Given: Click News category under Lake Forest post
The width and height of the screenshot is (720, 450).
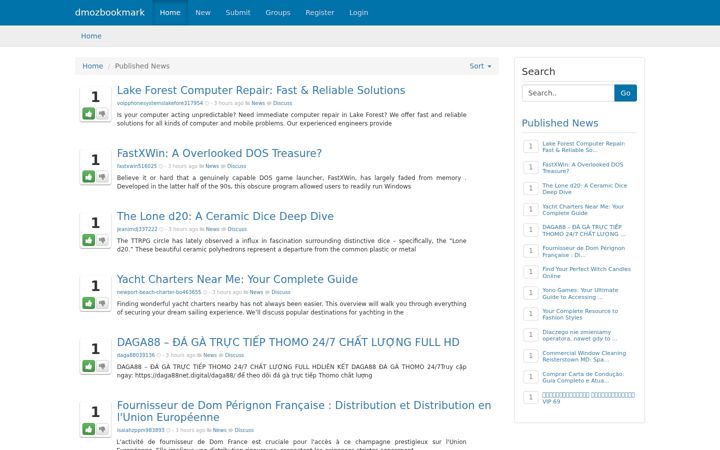Looking at the screenshot, I should tap(258, 103).
